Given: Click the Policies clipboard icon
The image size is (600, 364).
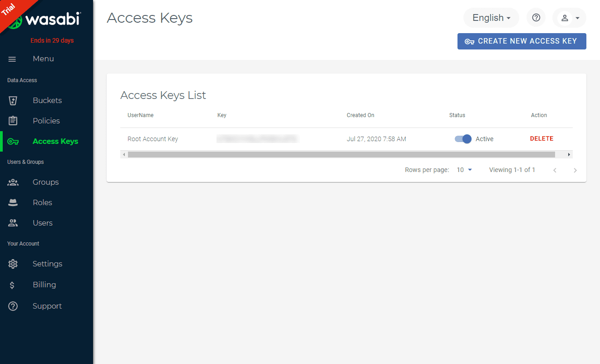Looking at the screenshot, I should (x=13, y=121).
